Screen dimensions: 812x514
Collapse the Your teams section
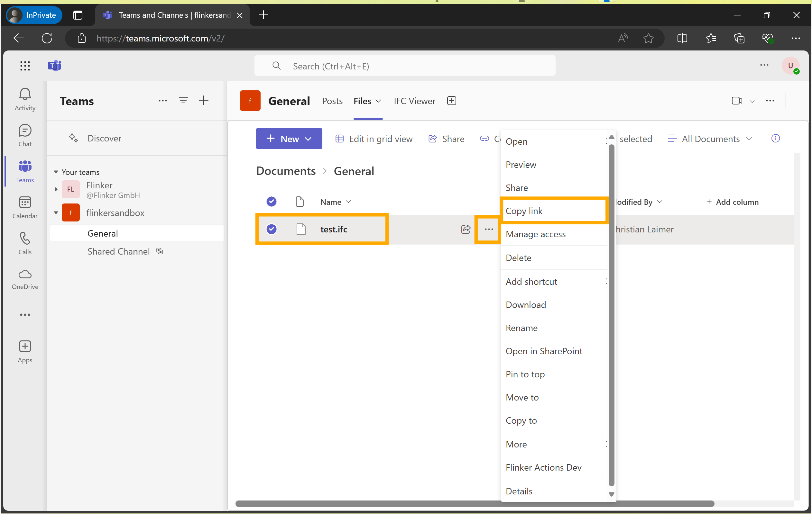56,172
